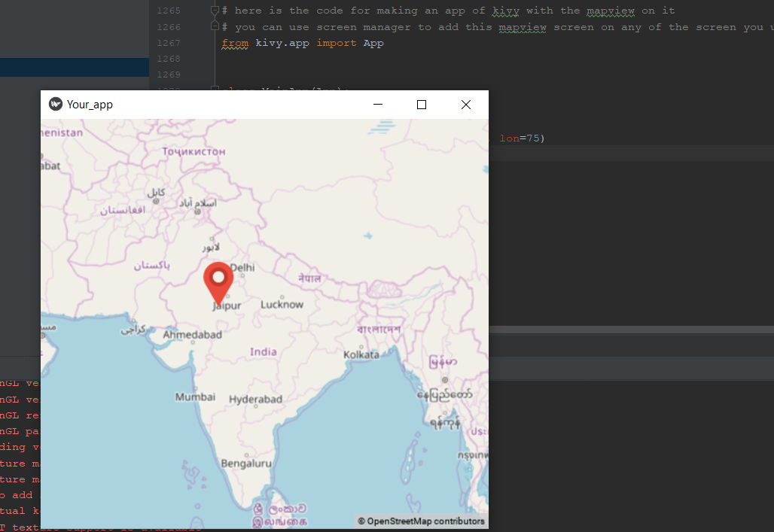The image size is (774, 532).
Task: Select Lucknow city on the map
Action: coord(282,305)
